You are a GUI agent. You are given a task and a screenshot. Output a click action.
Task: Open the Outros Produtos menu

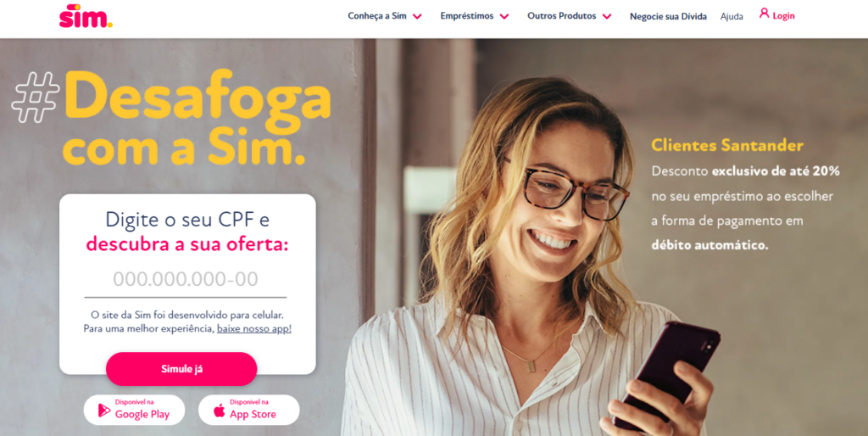(x=561, y=16)
